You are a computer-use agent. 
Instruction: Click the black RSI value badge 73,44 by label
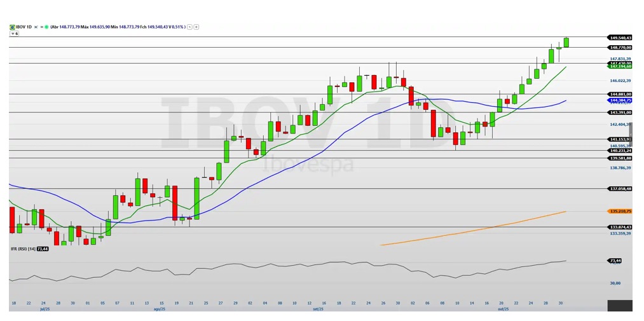tap(43, 249)
